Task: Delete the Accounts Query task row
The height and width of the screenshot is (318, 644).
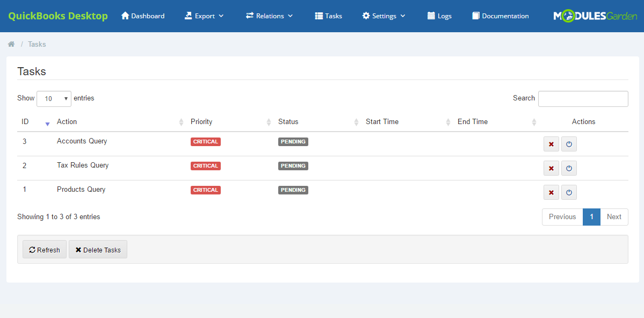Action: (x=551, y=144)
